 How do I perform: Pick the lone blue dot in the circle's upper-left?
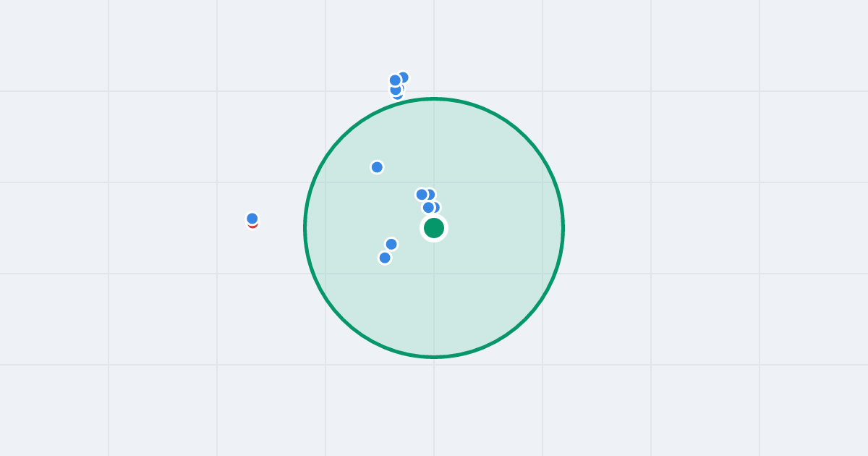tap(377, 167)
